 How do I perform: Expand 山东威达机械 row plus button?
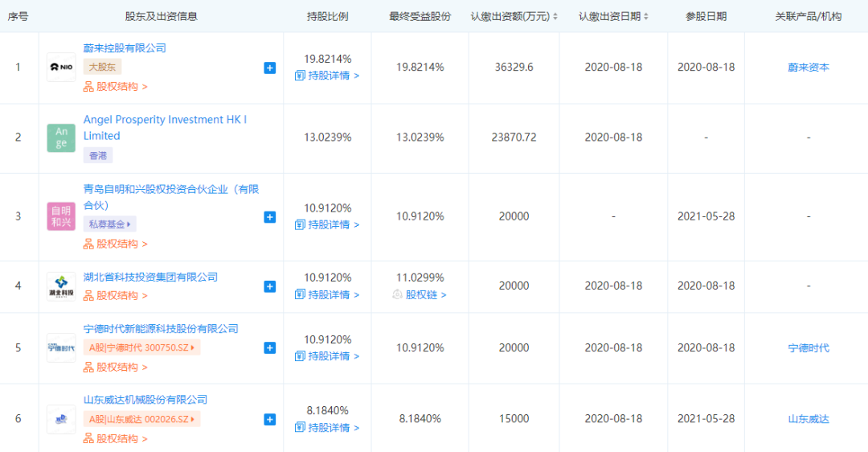point(270,419)
